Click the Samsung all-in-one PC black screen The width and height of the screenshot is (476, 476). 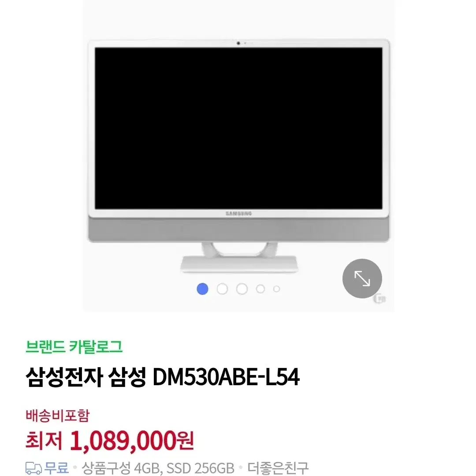point(238,128)
